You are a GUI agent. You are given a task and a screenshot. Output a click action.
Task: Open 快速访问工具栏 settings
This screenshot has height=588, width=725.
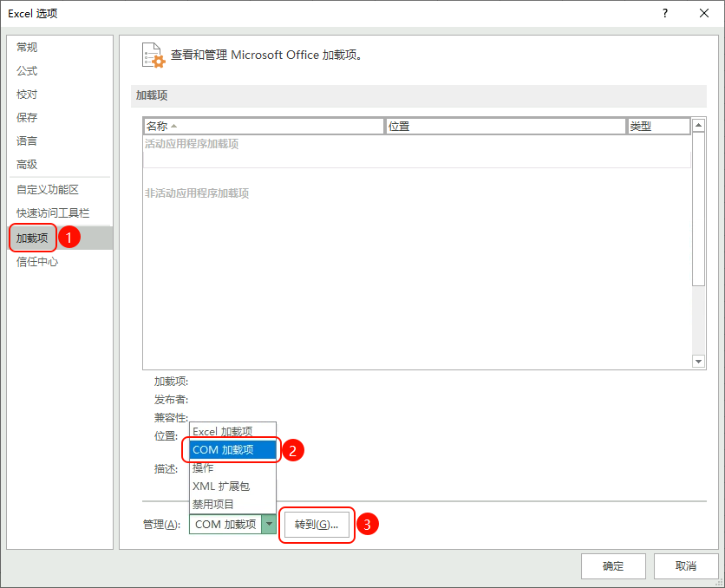click(x=53, y=213)
